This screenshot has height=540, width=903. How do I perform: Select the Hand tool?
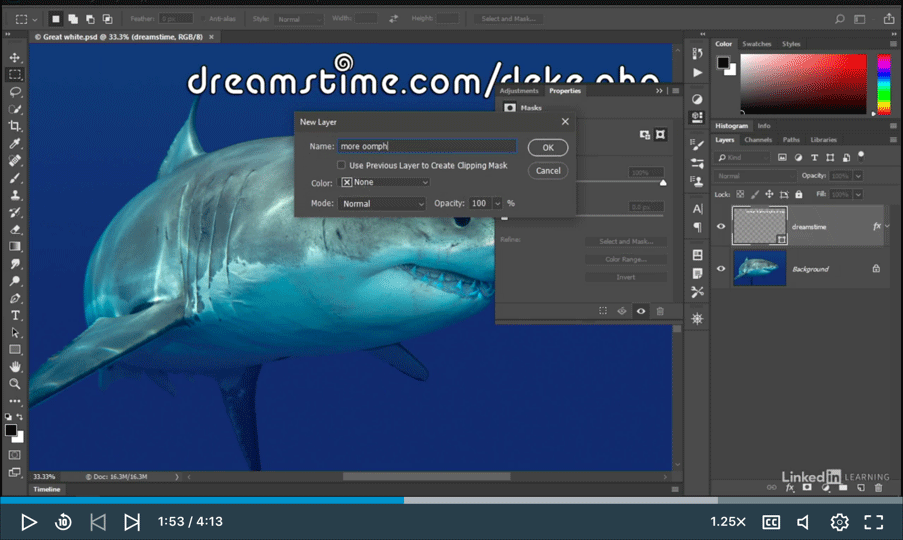[15, 366]
